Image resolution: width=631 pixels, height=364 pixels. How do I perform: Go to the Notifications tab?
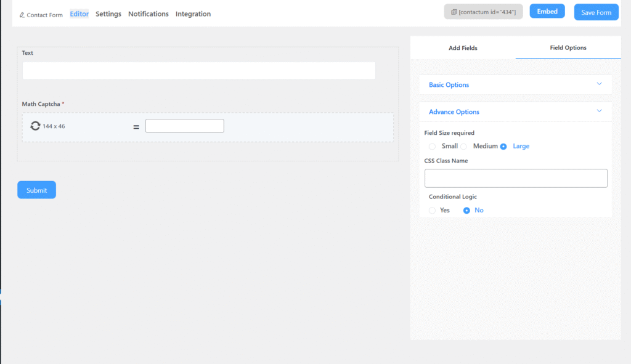click(149, 14)
